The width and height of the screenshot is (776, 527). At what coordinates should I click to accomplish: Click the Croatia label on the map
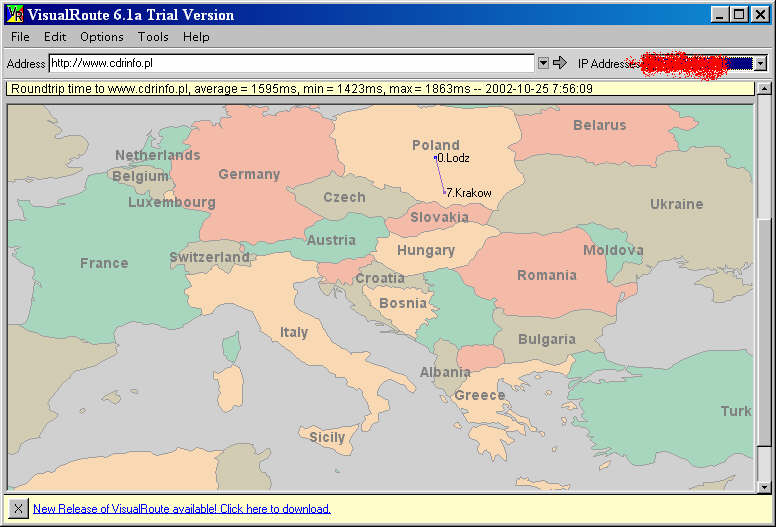tap(380, 278)
